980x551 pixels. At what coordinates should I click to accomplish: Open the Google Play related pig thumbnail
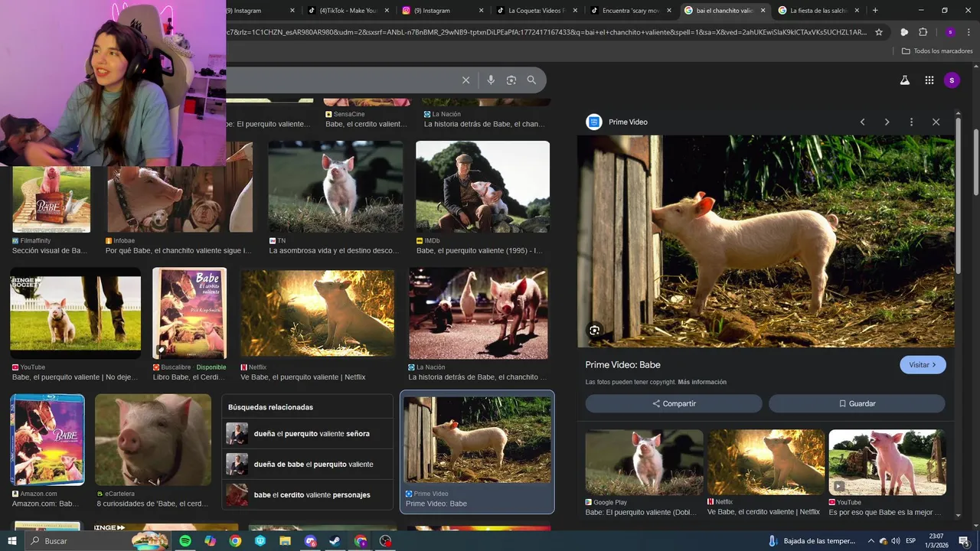click(x=644, y=462)
